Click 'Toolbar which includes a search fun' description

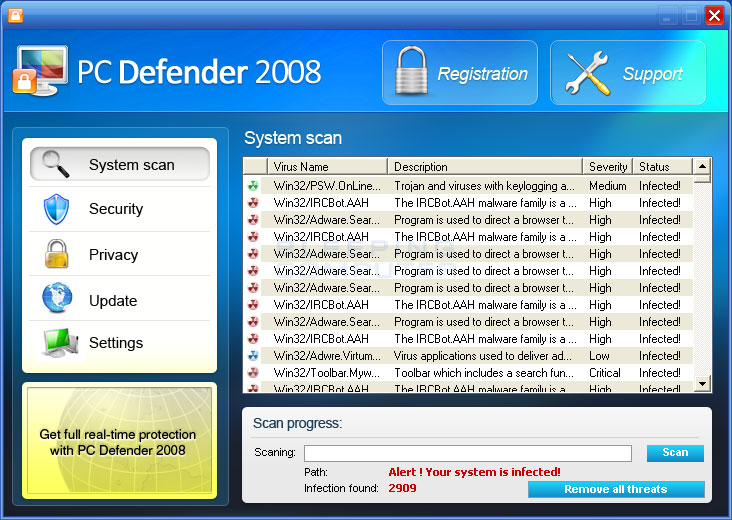(484, 372)
